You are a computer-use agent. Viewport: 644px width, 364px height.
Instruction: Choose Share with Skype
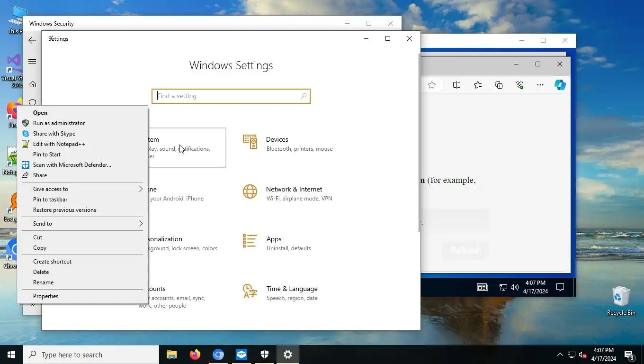pos(82,134)
